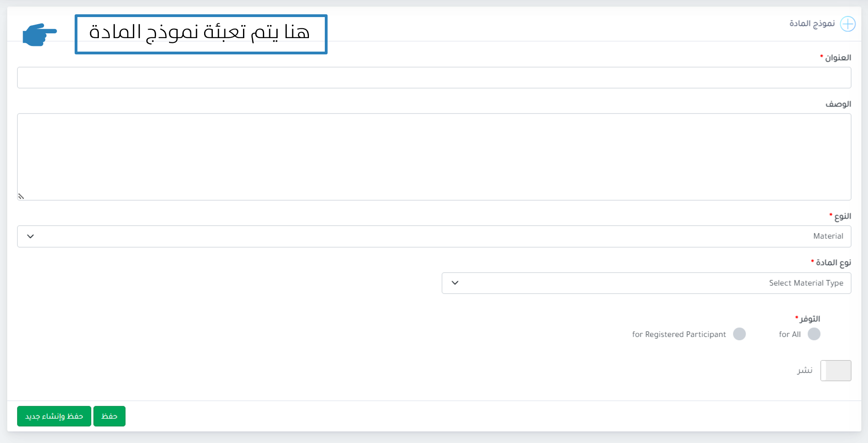Click into the الوصف description textarea
The width and height of the screenshot is (868, 443).
click(434, 157)
